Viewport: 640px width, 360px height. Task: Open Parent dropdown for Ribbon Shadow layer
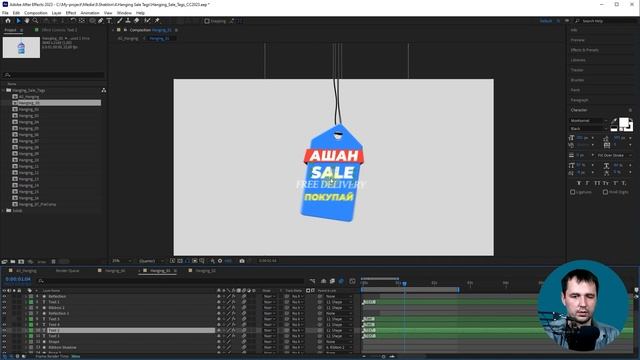tap(338, 347)
